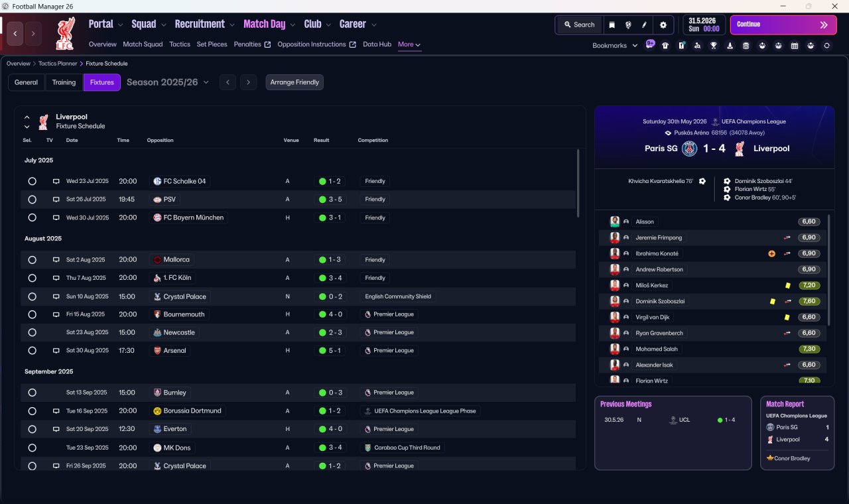Click the pencil notes icon
This screenshot has width=849, height=504.
[x=644, y=25]
